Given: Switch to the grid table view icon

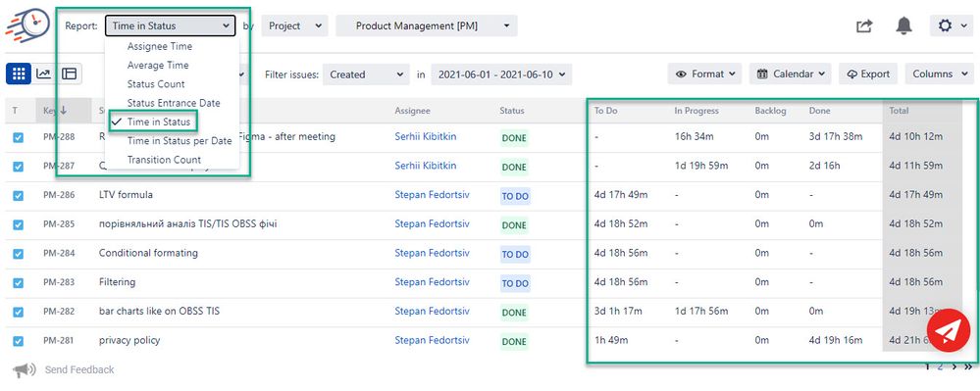Looking at the screenshot, I should coord(18,73).
